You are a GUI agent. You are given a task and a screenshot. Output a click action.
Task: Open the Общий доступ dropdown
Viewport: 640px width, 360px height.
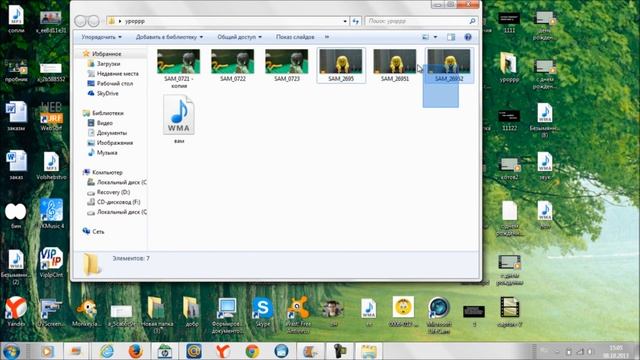(x=239, y=37)
